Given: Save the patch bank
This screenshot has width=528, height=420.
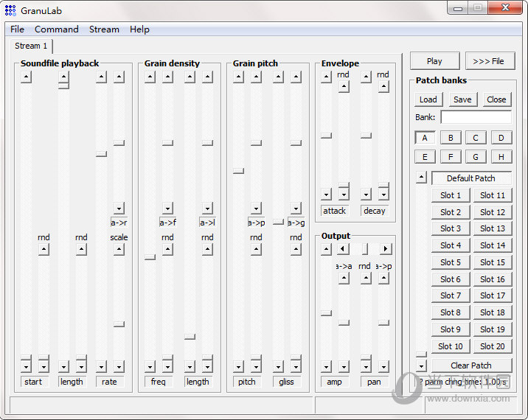Looking at the screenshot, I should click(x=462, y=99).
